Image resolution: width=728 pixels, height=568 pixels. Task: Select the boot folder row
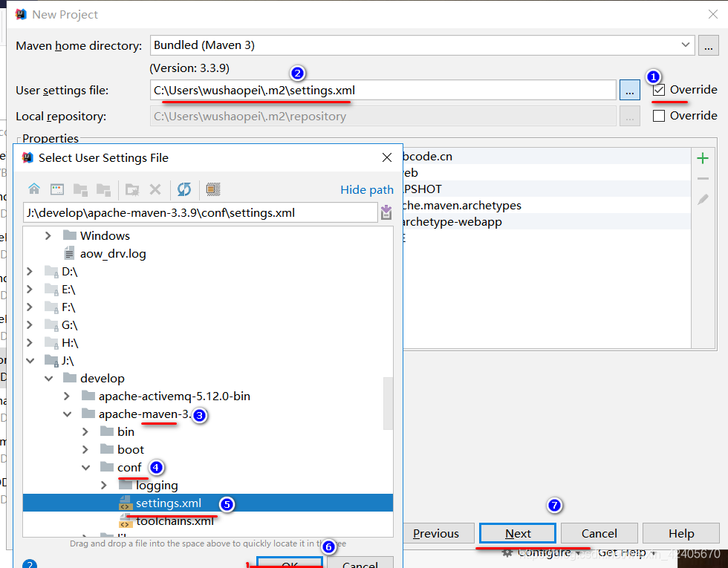(207, 450)
